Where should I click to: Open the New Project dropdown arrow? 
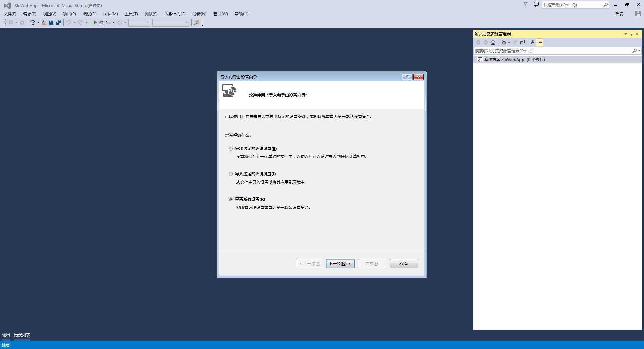click(38, 22)
